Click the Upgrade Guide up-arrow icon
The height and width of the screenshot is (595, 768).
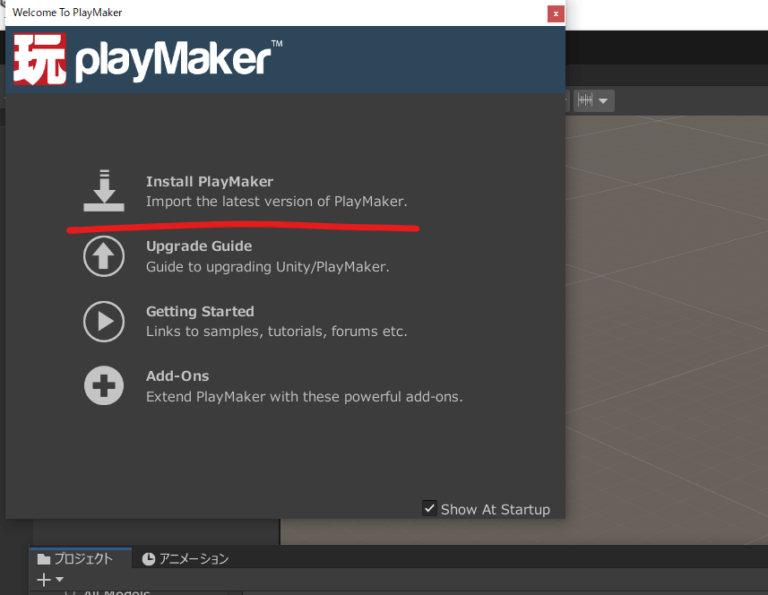point(104,256)
